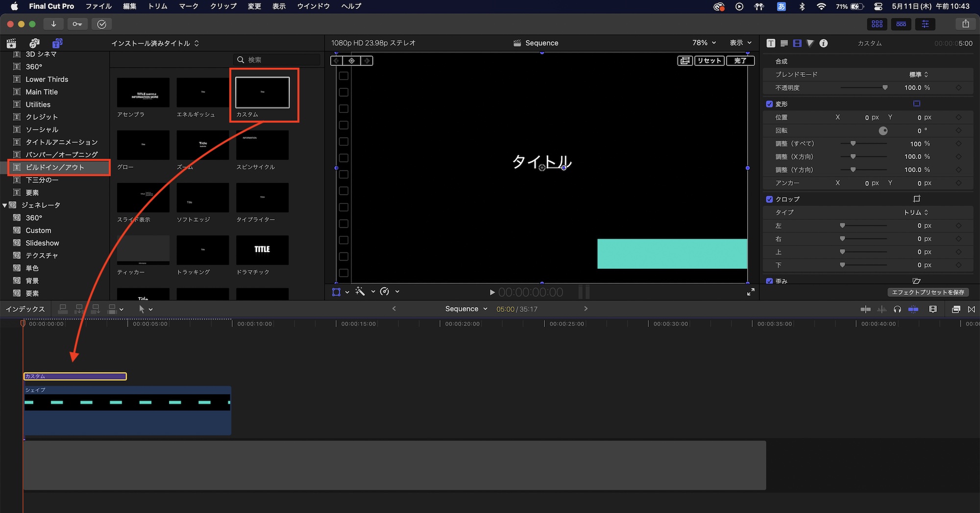The image size is (980, 513).
Task: Open the titles and generators sidebar
Action: pyautogui.click(x=57, y=43)
